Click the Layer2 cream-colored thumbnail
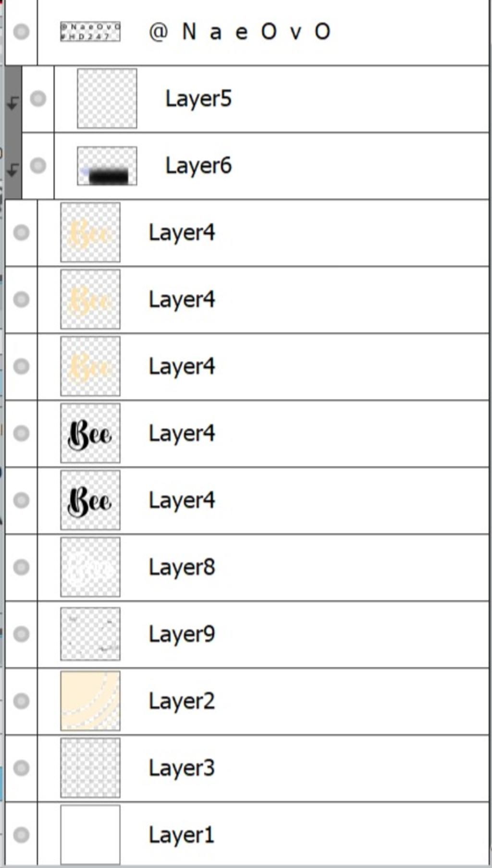The height and width of the screenshot is (868, 492). (x=90, y=701)
